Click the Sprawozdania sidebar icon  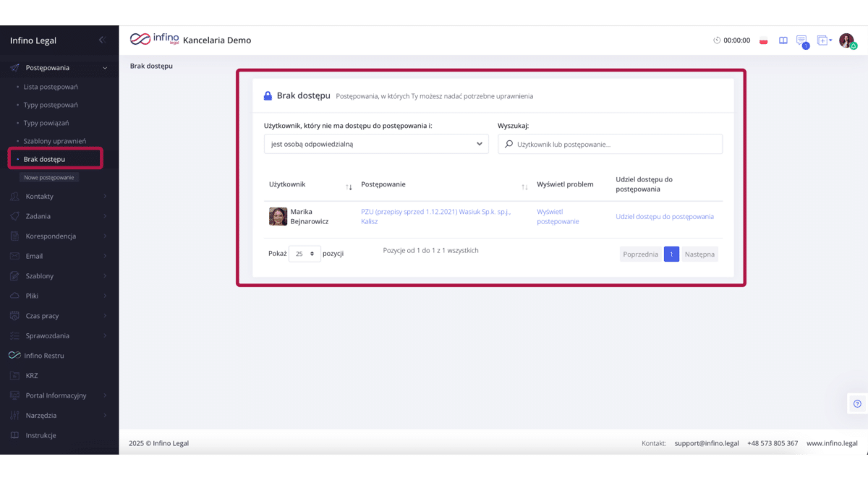pyautogui.click(x=14, y=335)
